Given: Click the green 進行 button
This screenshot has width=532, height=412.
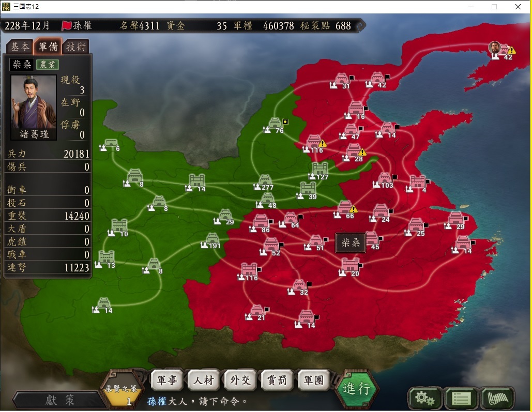Looking at the screenshot, I should (x=356, y=389).
